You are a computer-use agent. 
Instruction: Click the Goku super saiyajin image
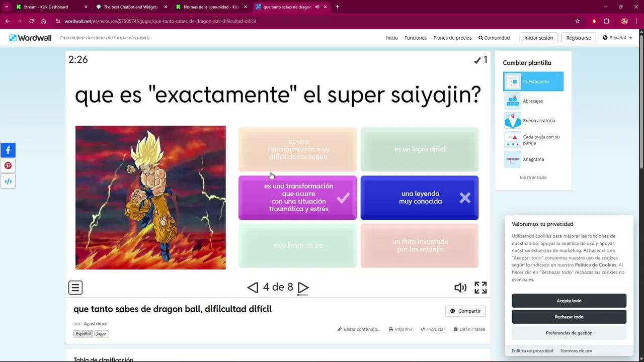[150, 198]
